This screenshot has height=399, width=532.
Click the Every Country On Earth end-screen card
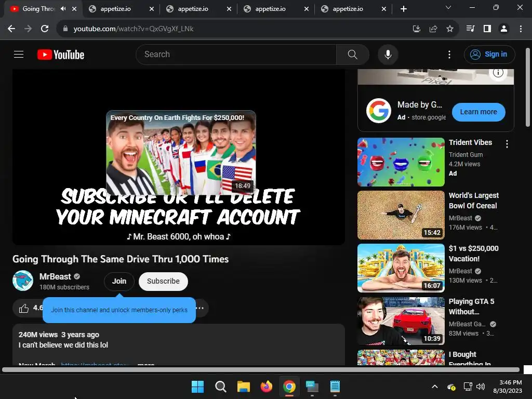click(181, 153)
